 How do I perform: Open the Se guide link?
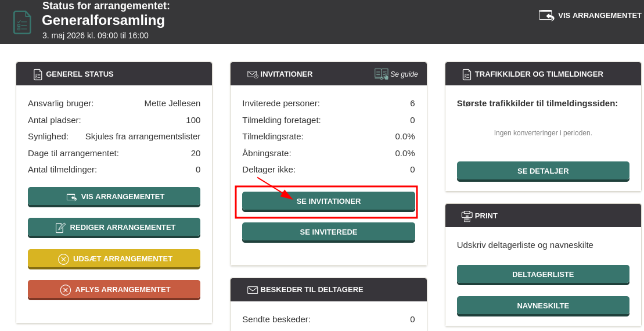[x=404, y=74]
